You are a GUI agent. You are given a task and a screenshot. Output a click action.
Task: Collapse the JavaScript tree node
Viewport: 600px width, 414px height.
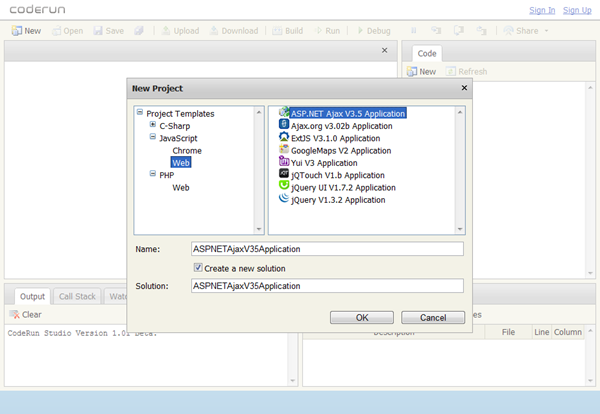[152, 138]
